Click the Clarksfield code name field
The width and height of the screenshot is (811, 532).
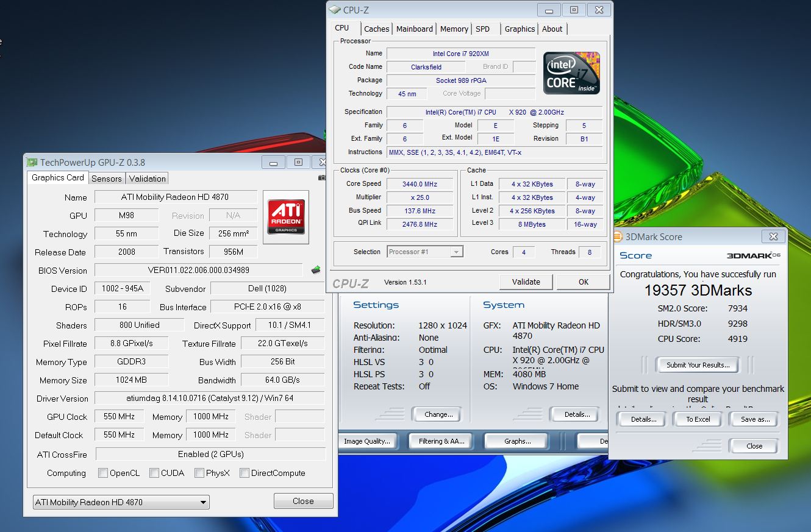coord(426,67)
